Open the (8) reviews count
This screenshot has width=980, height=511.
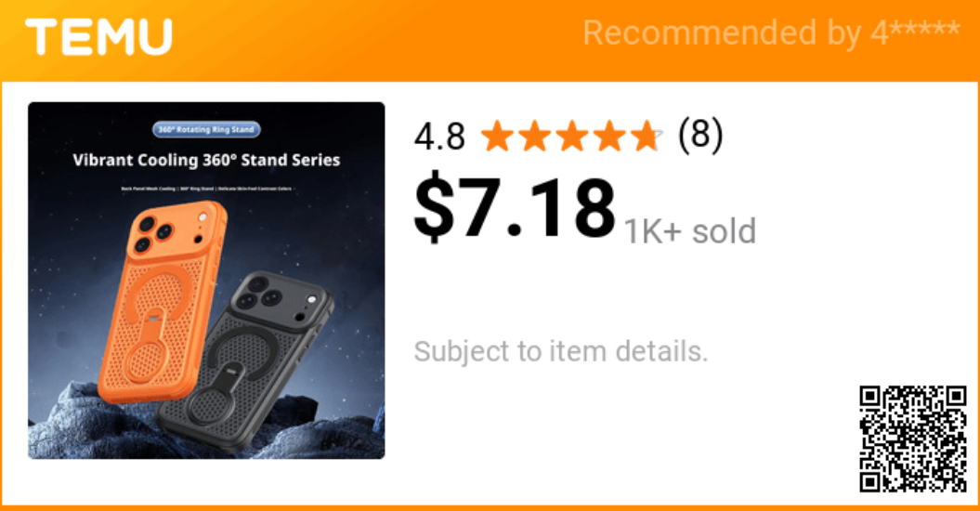pos(700,135)
